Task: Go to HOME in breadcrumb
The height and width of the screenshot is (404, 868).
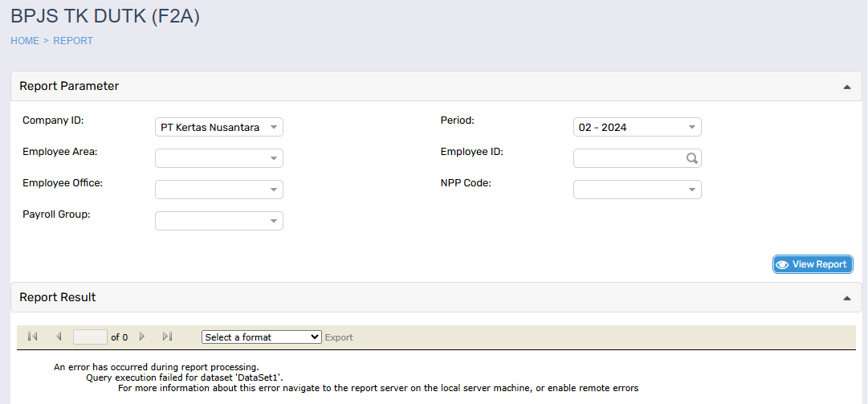Action: [25, 41]
